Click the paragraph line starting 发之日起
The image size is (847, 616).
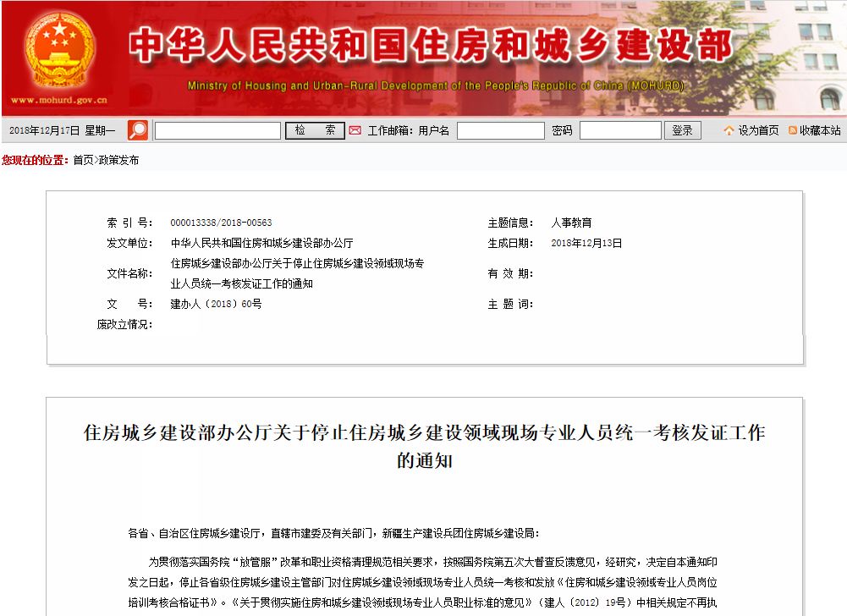coord(422,582)
